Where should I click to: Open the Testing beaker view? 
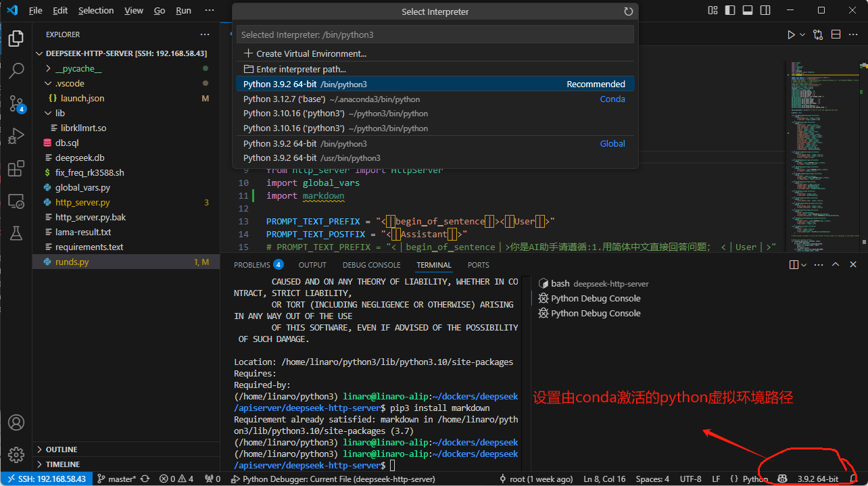[x=16, y=233]
